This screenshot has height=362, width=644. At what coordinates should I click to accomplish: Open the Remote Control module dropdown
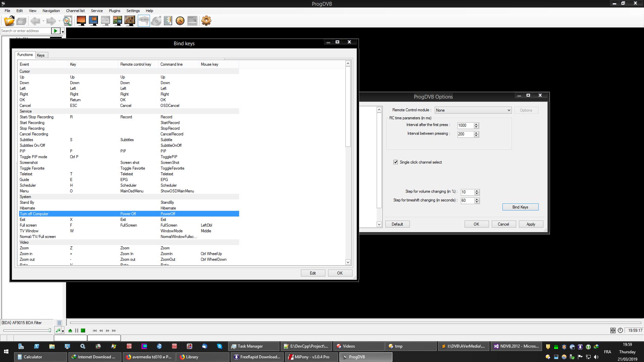[x=473, y=110]
